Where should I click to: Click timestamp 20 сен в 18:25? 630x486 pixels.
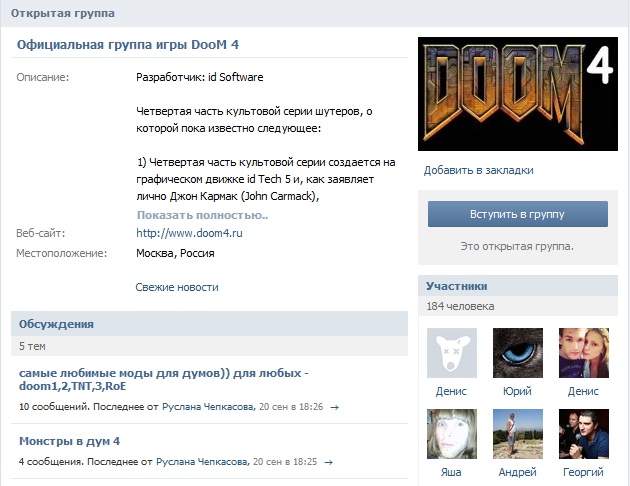coord(285,462)
